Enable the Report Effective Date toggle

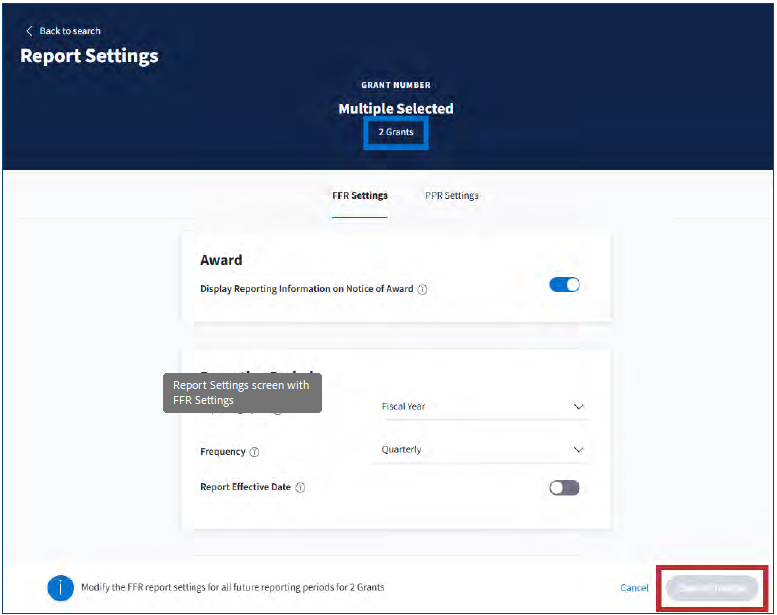564,488
